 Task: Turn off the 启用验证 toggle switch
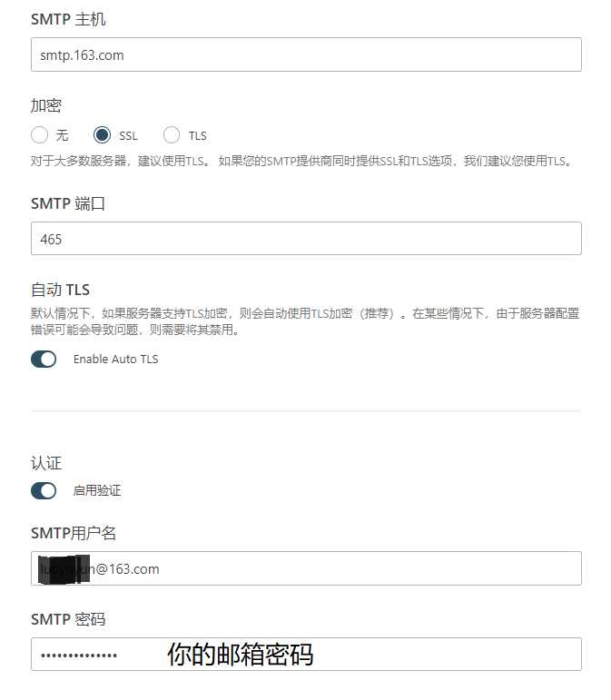44,490
